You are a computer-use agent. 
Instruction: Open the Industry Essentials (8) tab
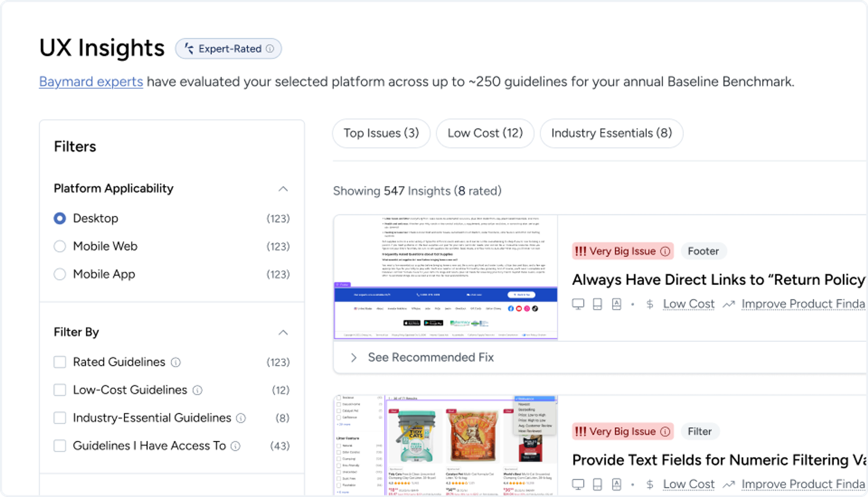coord(611,134)
